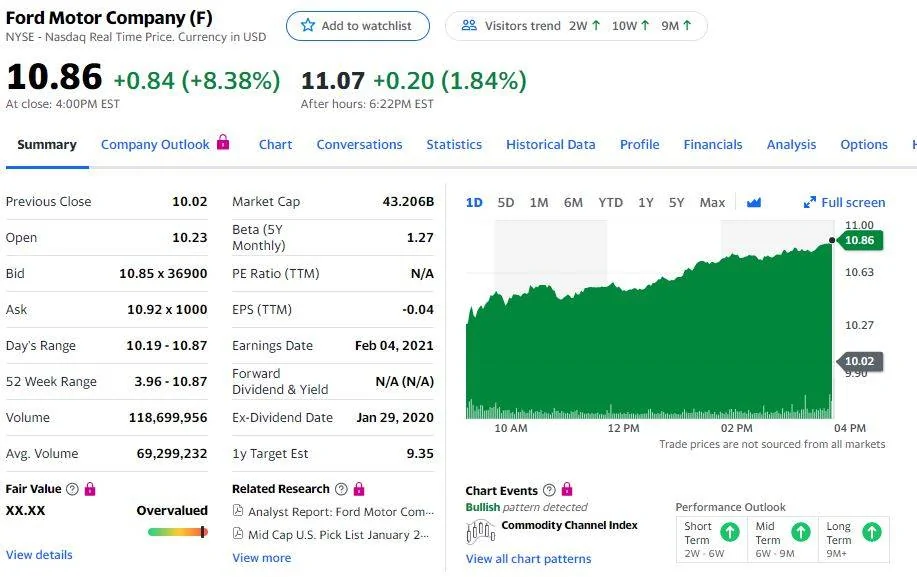
Task: Select the 6M chart range
Action: click(573, 202)
